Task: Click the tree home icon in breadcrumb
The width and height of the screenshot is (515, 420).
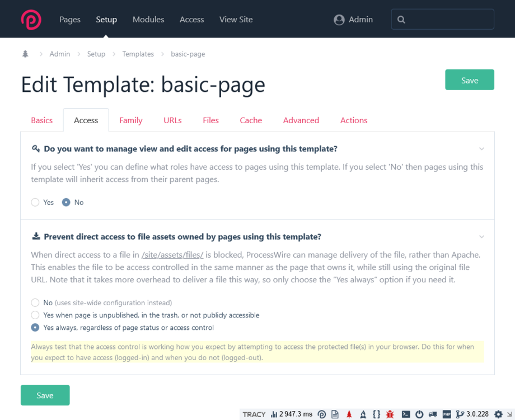Action: coord(25,54)
